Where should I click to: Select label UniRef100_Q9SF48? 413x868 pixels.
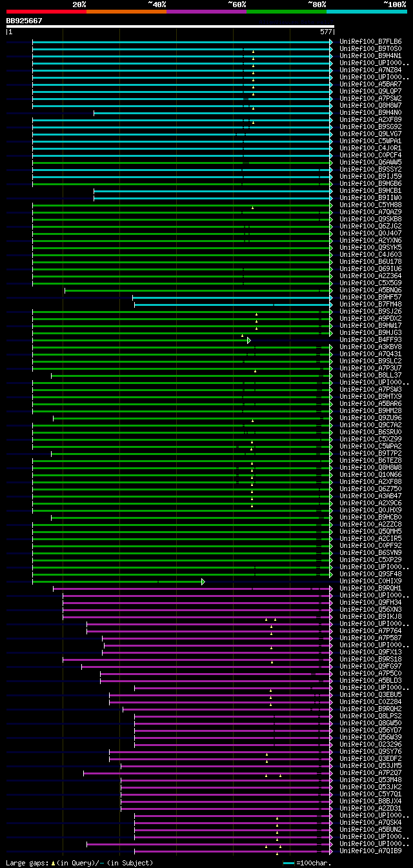point(370,574)
